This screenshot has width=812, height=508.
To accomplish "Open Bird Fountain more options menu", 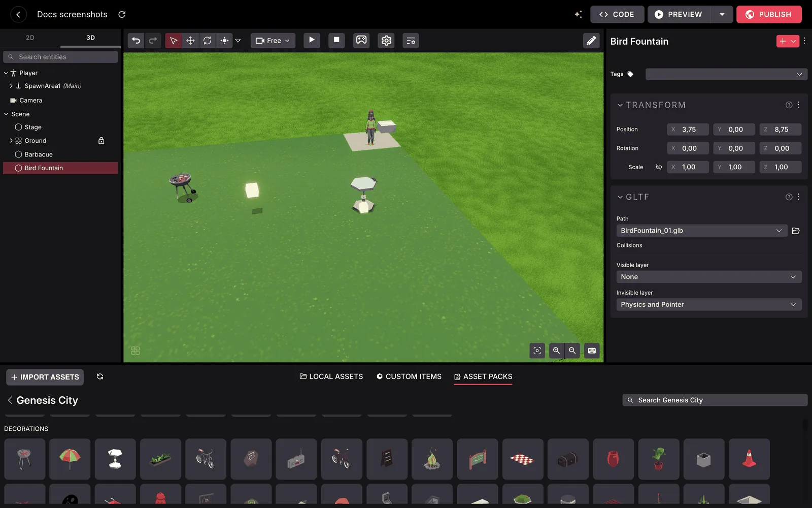I will pyautogui.click(x=804, y=41).
